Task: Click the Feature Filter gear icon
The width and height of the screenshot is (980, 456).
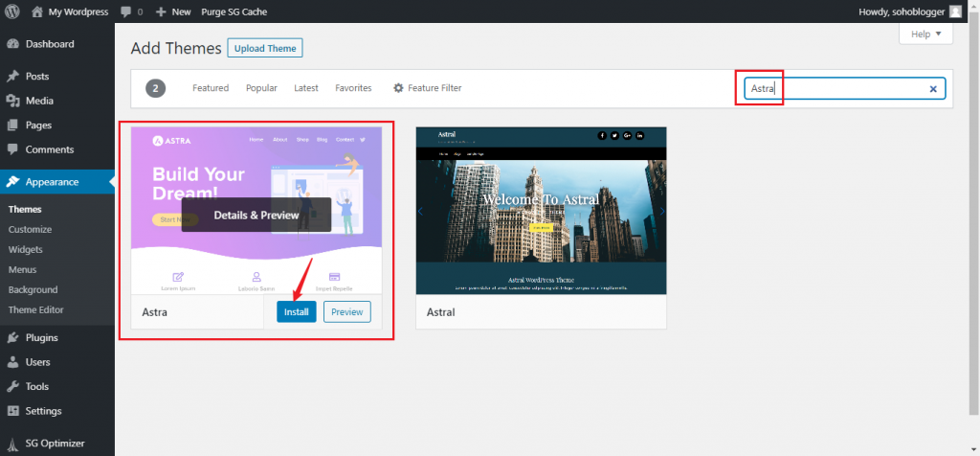Action: tap(398, 88)
